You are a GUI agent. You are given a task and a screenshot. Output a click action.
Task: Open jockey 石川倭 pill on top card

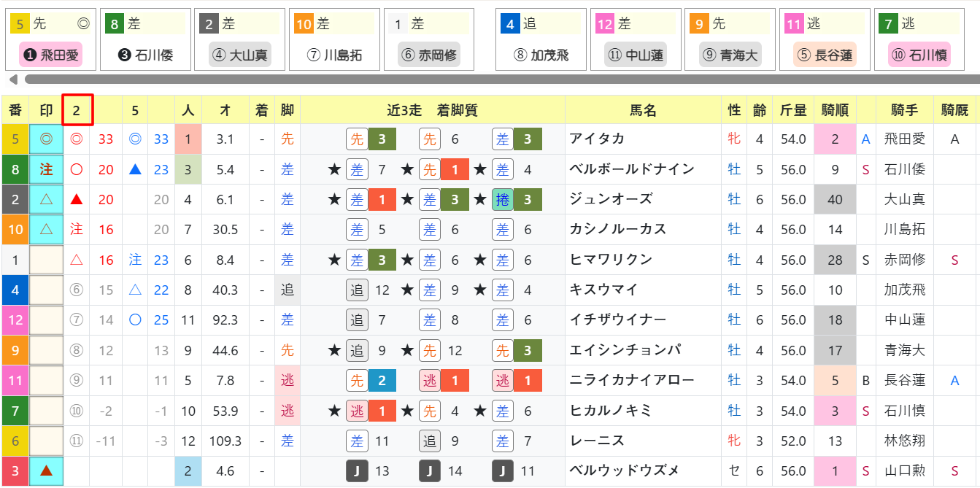tap(145, 55)
